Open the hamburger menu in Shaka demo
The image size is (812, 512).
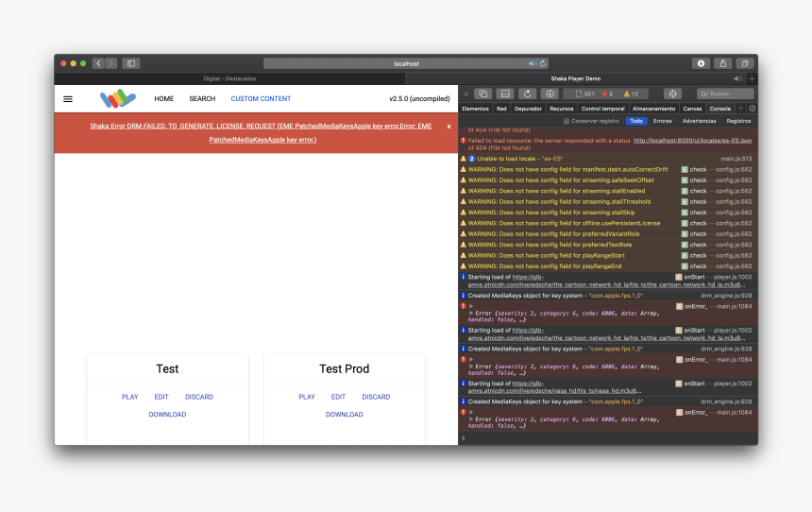pyautogui.click(x=68, y=98)
